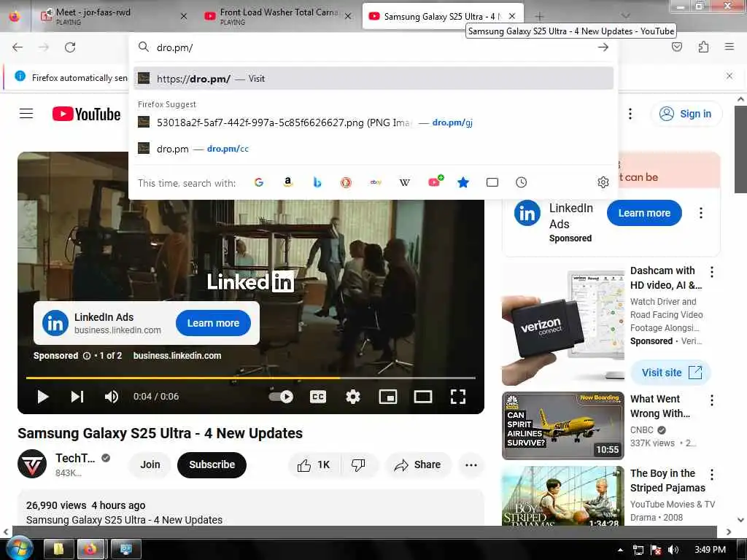Viewport: 747px width, 560px height.
Task: Close the Samsung Galaxy S25 Ultra tab
Action: pos(511,16)
